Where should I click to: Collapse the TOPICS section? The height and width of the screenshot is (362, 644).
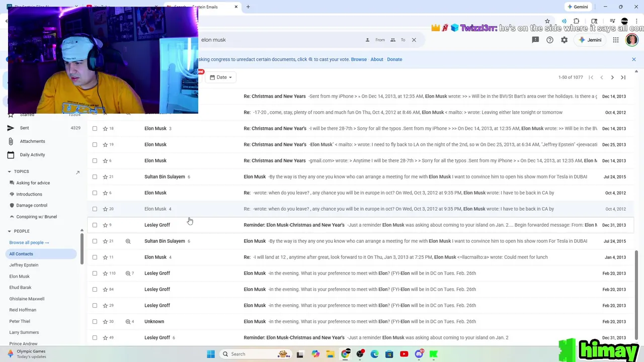point(9,171)
